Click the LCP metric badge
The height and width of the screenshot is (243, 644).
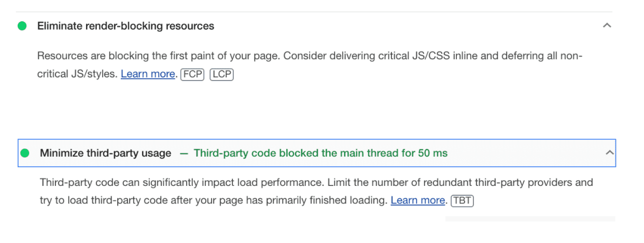[221, 74]
